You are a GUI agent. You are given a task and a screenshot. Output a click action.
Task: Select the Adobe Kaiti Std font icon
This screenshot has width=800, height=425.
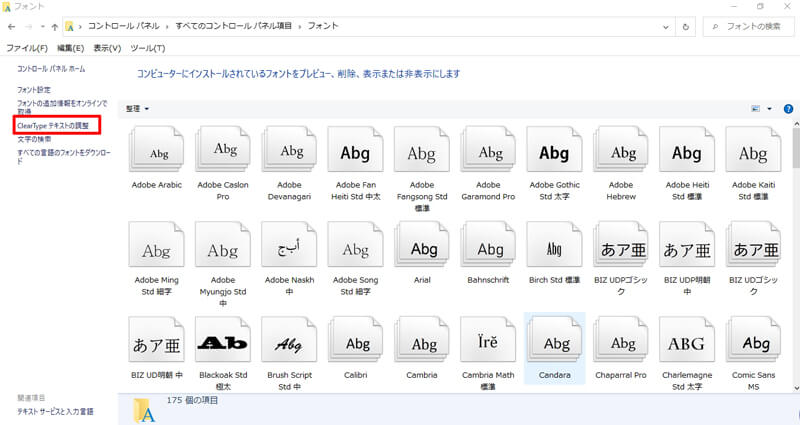pos(754,149)
